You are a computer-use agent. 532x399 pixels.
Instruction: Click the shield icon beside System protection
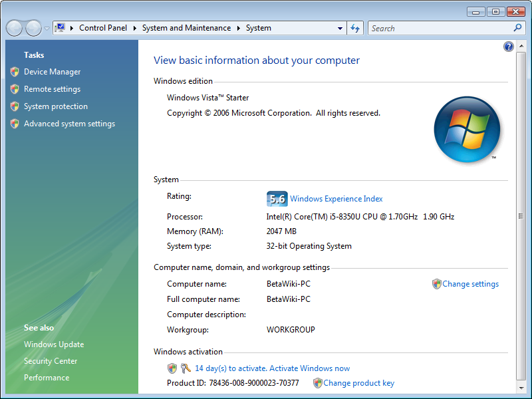[x=15, y=106]
